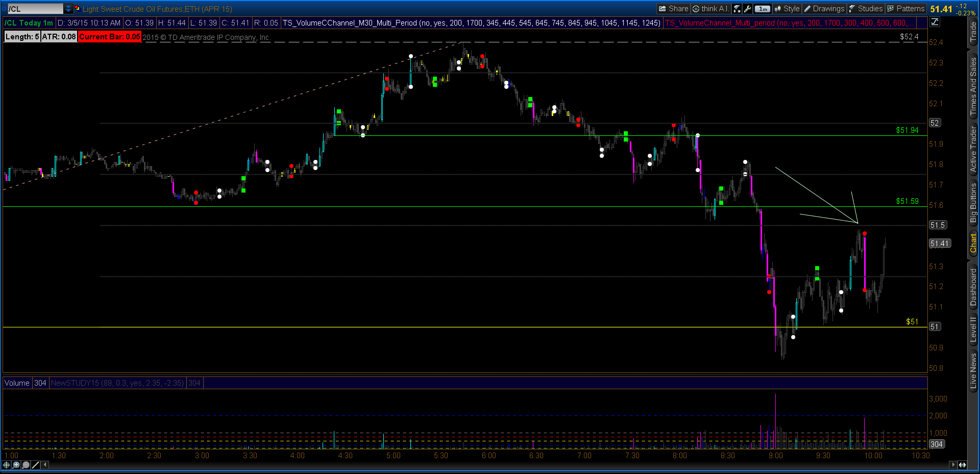Click the small flag icon beside symbol
This screenshot has width=980, height=474.
click(x=78, y=9)
